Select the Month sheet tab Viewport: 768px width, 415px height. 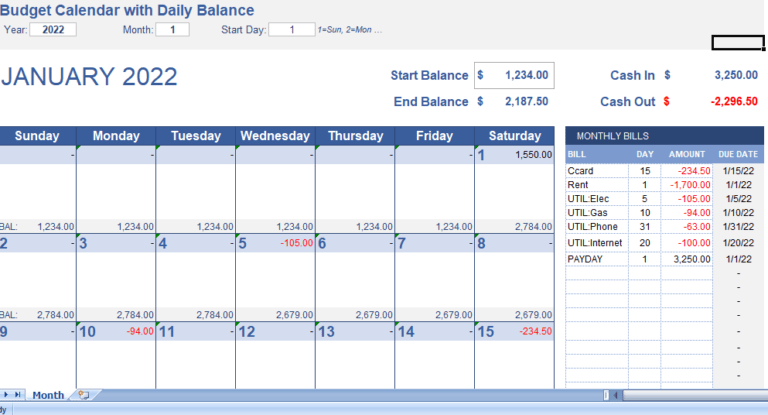(x=48, y=395)
